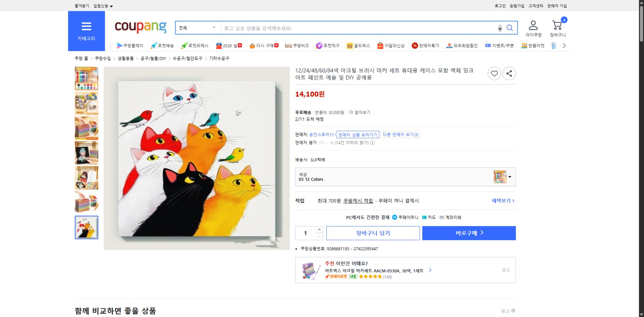Click the search magnifier icon
The height and width of the screenshot is (317, 644).
(510, 28)
